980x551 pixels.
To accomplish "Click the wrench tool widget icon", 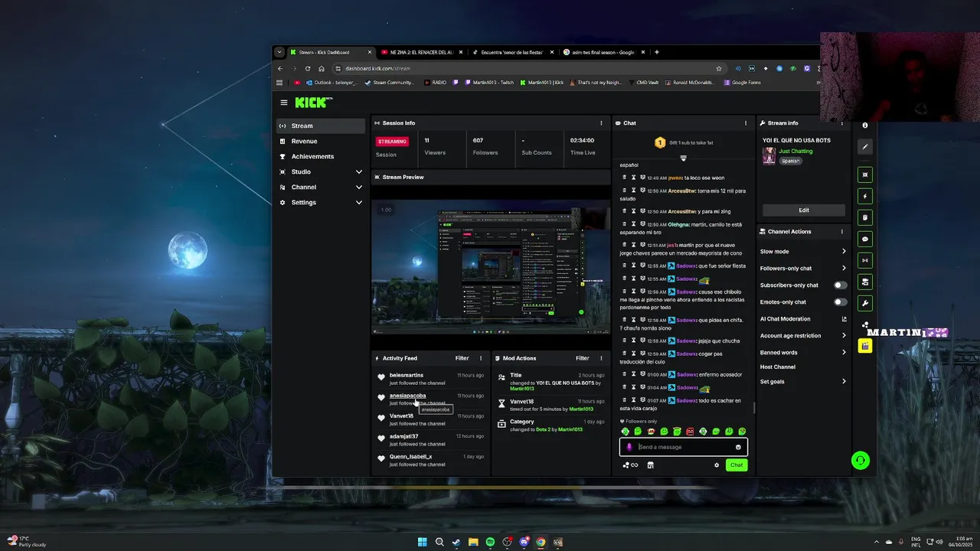I will [865, 303].
